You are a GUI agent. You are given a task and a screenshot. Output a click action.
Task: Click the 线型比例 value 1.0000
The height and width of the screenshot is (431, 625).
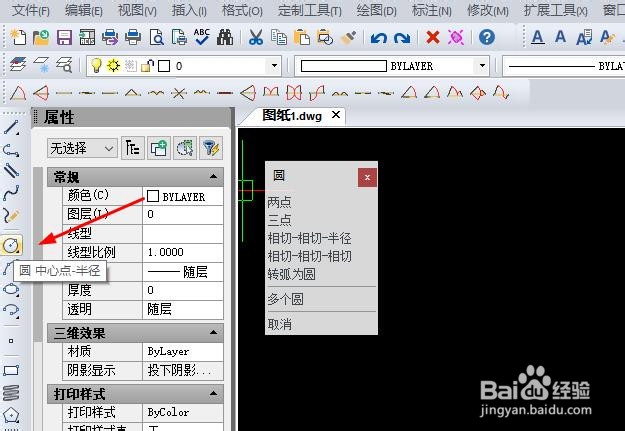point(183,252)
